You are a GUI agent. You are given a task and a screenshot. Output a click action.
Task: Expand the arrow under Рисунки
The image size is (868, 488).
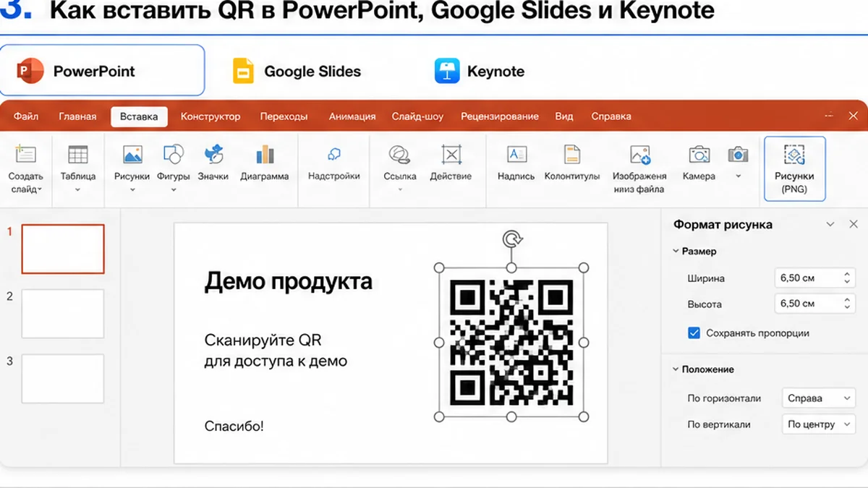132,190
